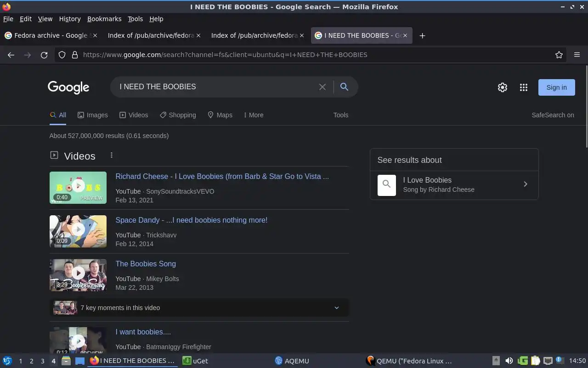Open the I want boobies link
Viewport: 588px width, 368px height.
tap(143, 332)
